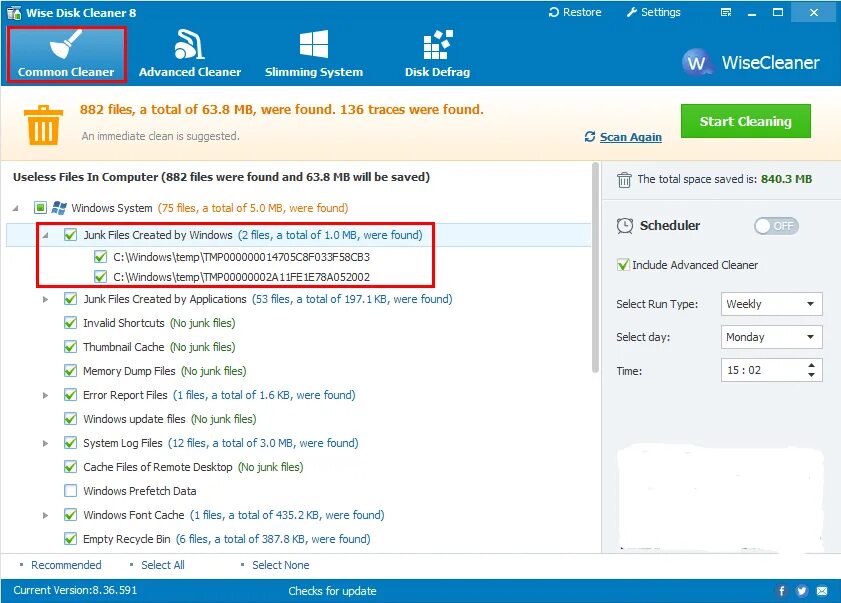Uncheck Error Report Files

(x=70, y=395)
